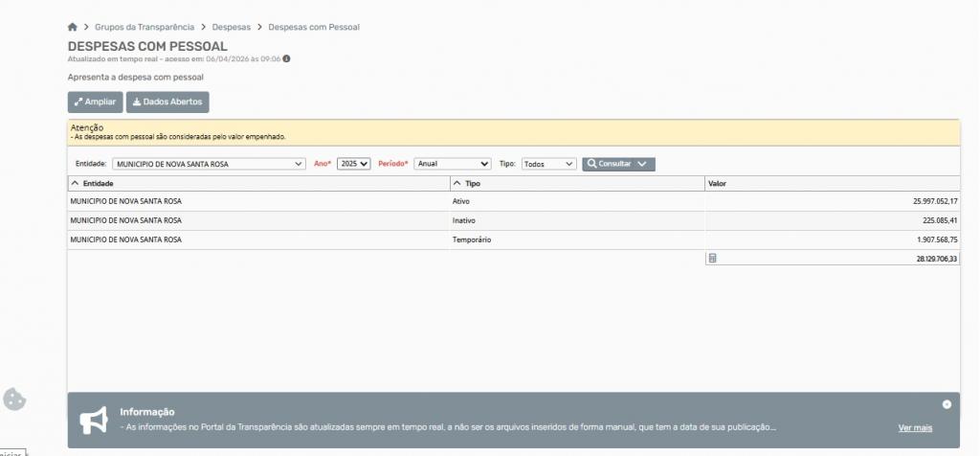This screenshot has height=456, width=980.
Task: Open the Ver mais link
Action: click(x=914, y=427)
